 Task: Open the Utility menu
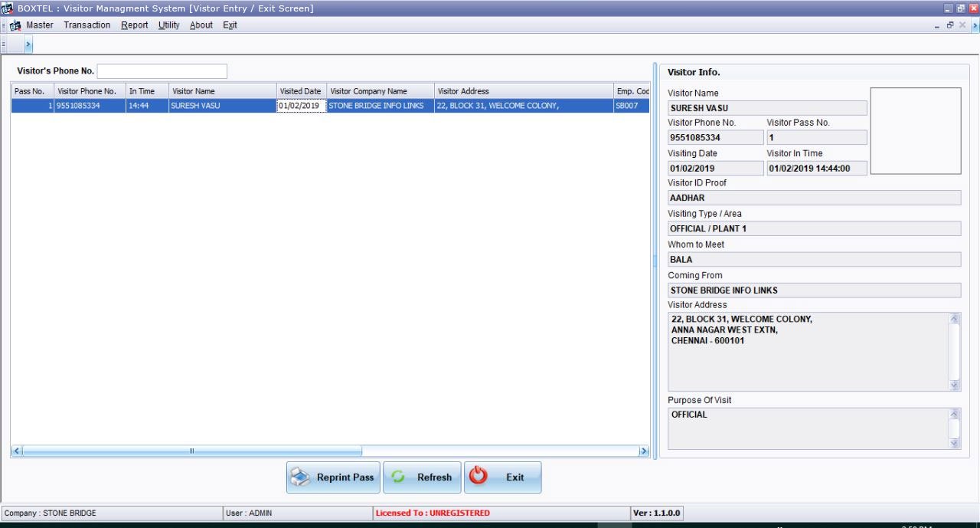(168, 25)
